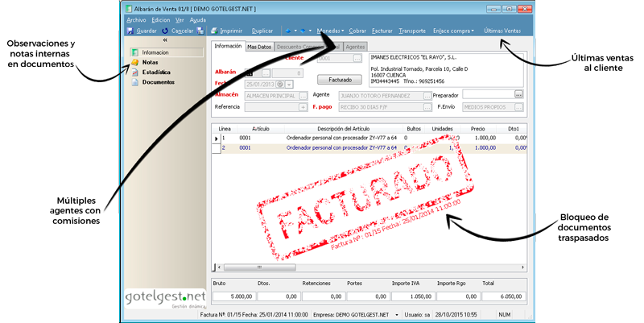This screenshot has width=644, height=323.
Task: Click the calendar icon in Fecha field
Action: click(x=280, y=85)
